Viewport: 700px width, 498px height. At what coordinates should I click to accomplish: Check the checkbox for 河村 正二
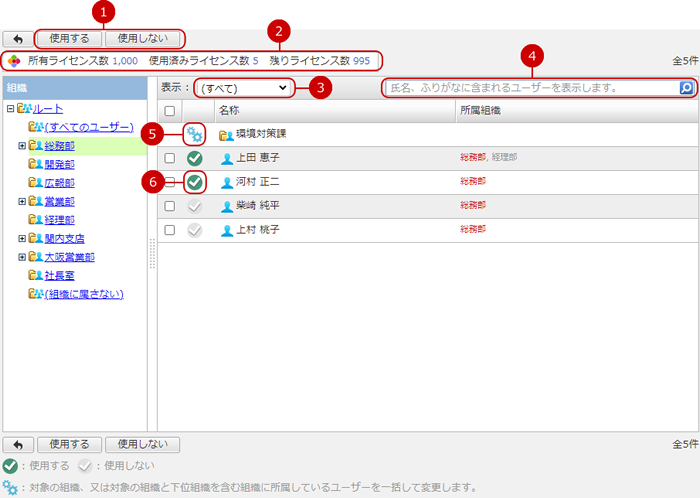coord(170,182)
